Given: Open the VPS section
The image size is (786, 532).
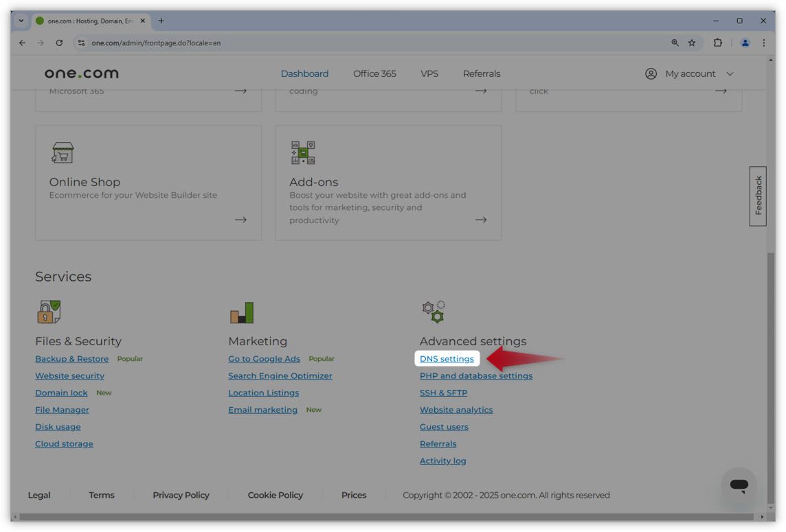Looking at the screenshot, I should click(x=429, y=73).
